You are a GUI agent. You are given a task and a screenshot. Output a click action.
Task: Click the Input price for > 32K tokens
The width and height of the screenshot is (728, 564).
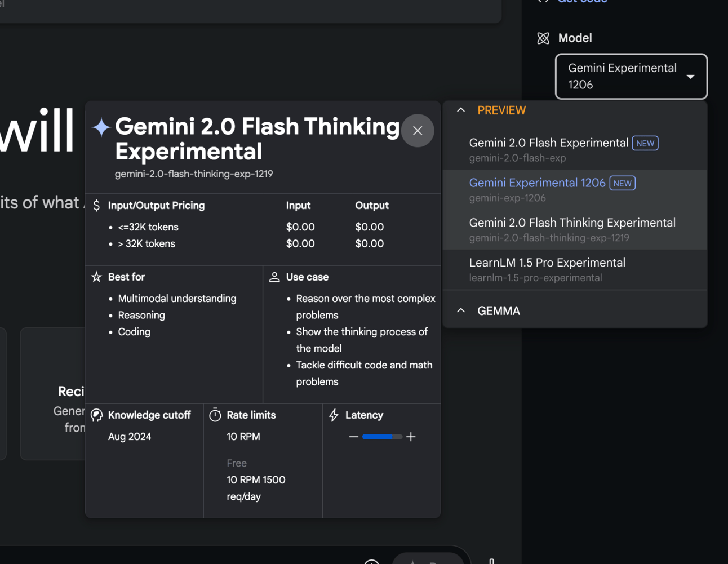(300, 244)
